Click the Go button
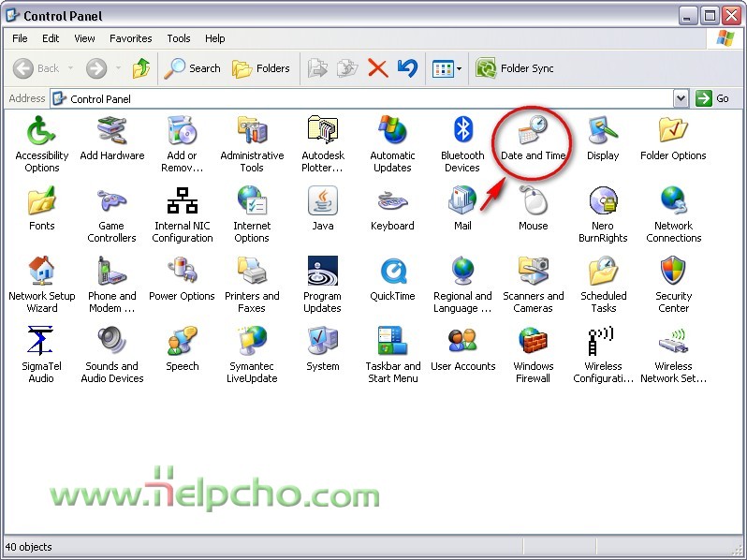The image size is (747, 560). 713,98
